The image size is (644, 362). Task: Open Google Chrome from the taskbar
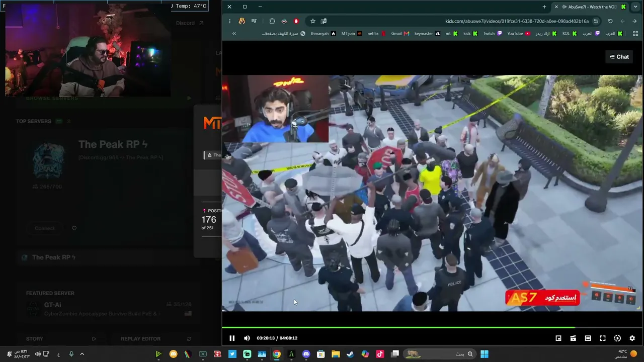click(277, 354)
